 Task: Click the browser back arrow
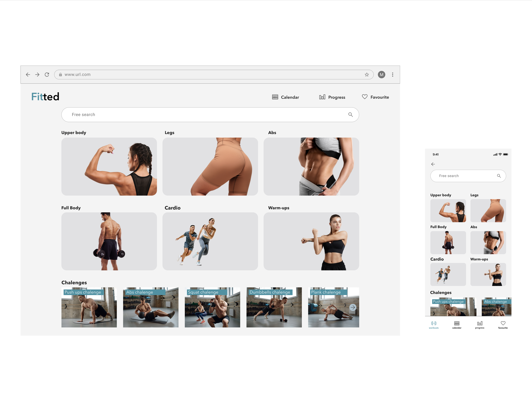tap(28, 74)
